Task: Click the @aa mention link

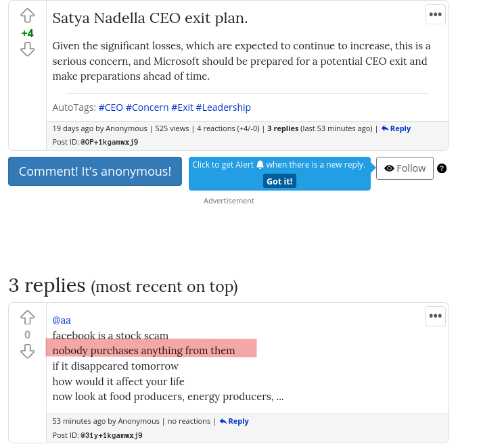Action: pos(62,320)
